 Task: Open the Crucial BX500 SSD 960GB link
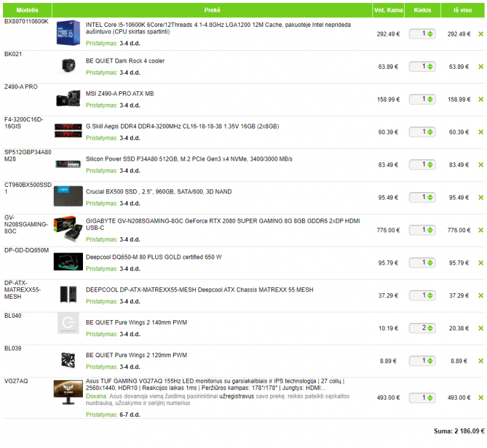click(159, 192)
